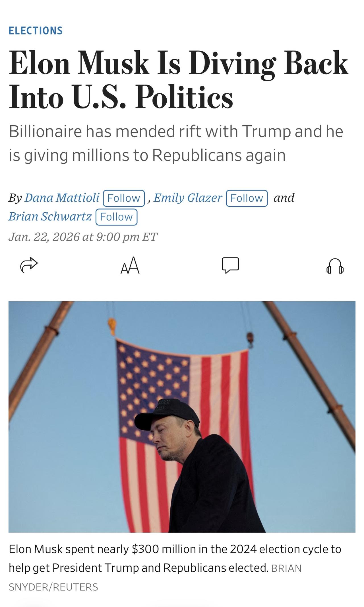Select the Elon Musk headline text
Screen dimensions: 364x607
179,79
